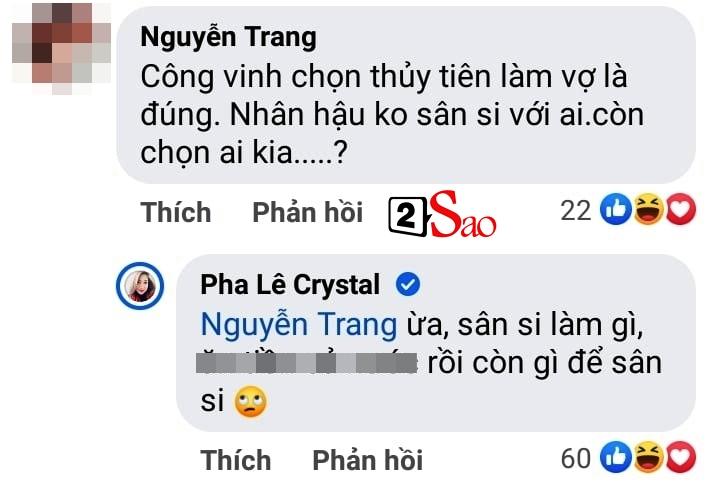Click the blue verified badge next to Pha Lê Crystal
This screenshot has width=720, height=487.
pyautogui.click(x=408, y=284)
